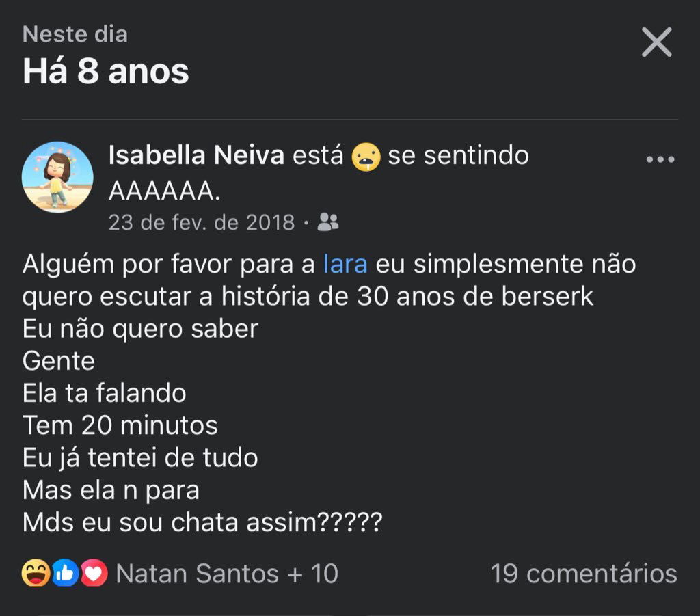This screenshot has width=700, height=616.
Task: Show reactions from Natan Santos + 10
Action: click(x=227, y=574)
